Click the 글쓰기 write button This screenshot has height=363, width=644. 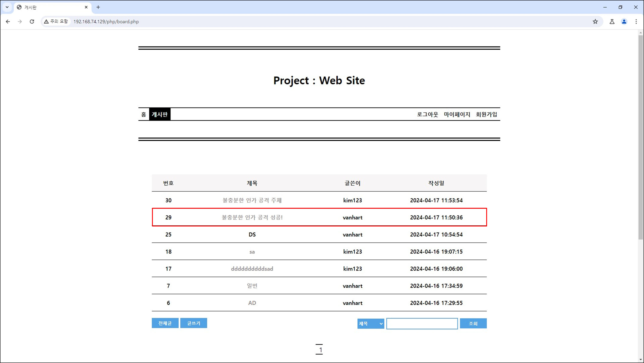[x=194, y=323]
